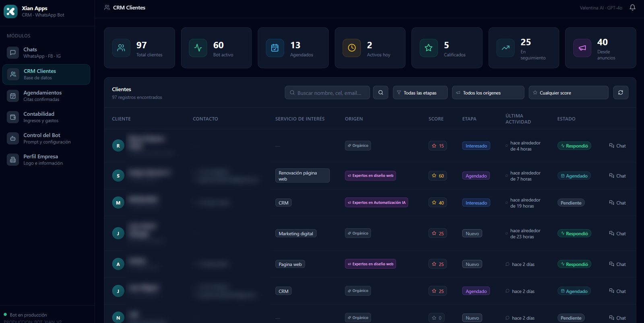
Task: Open Chat for the Marketing digital client
Action: tap(617, 233)
